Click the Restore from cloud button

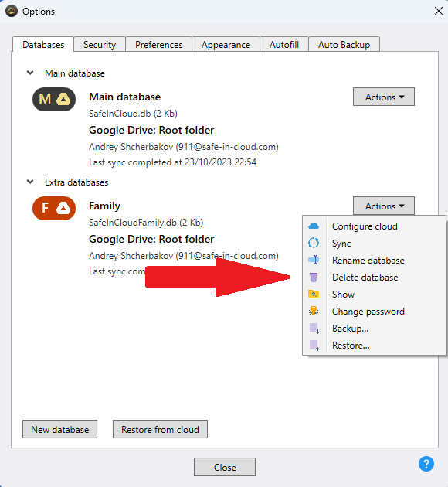(160, 429)
